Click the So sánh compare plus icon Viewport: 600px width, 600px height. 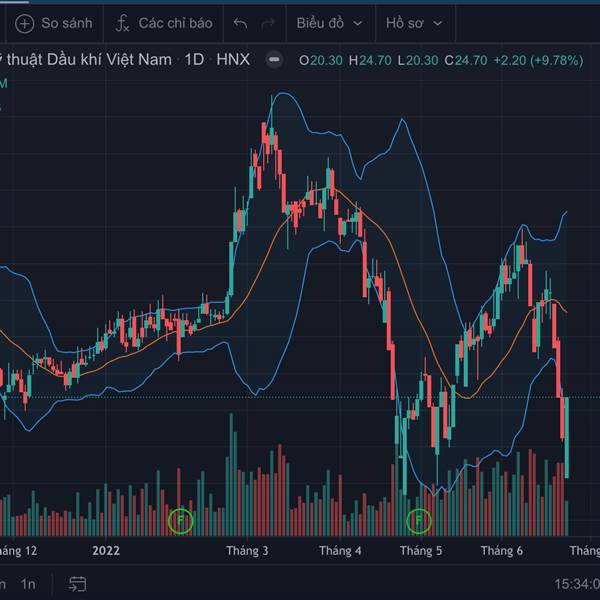[24, 24]
